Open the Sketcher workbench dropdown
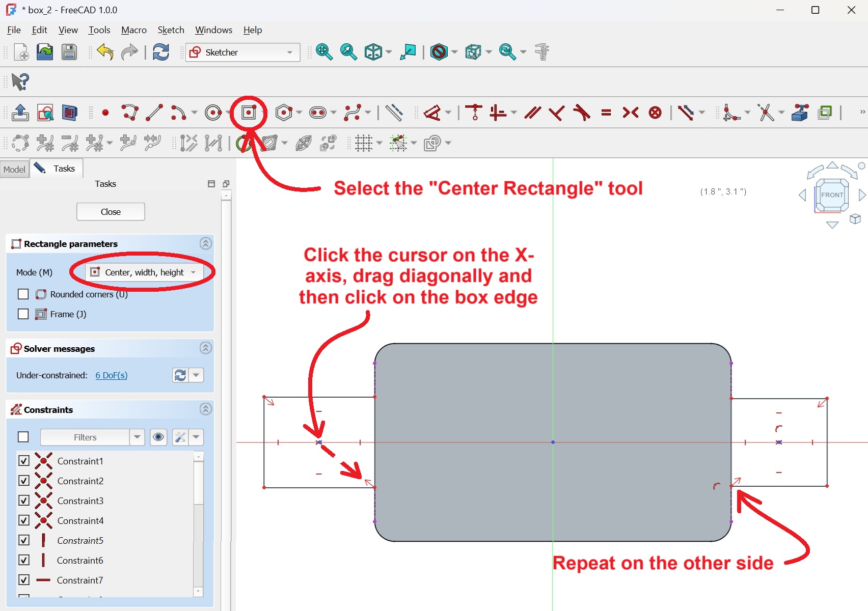868x611 pixels. tap(242, 52)
